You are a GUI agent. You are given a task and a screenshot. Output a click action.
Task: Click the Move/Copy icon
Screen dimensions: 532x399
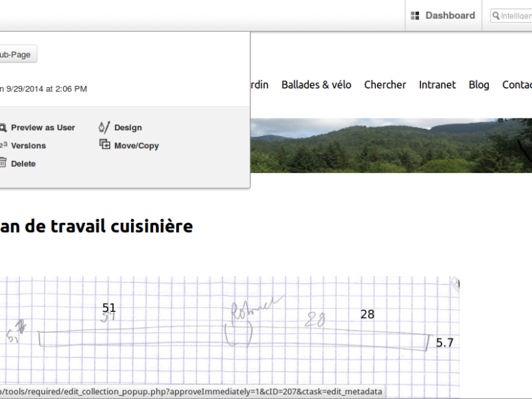click(104, 144)
